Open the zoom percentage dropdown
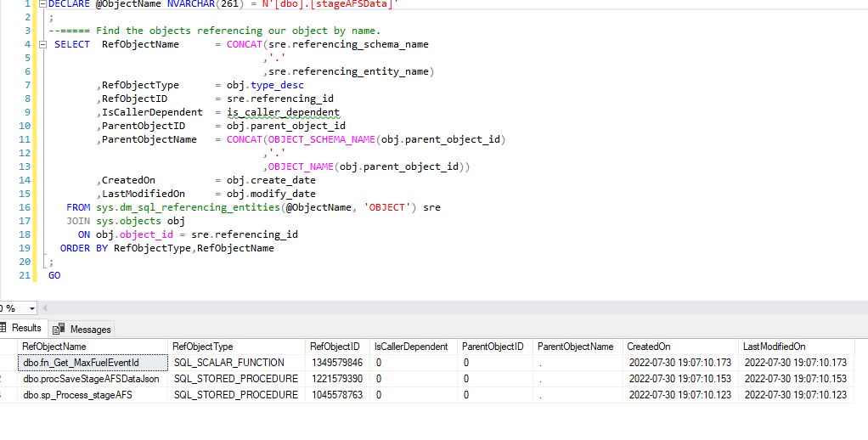 32,308
